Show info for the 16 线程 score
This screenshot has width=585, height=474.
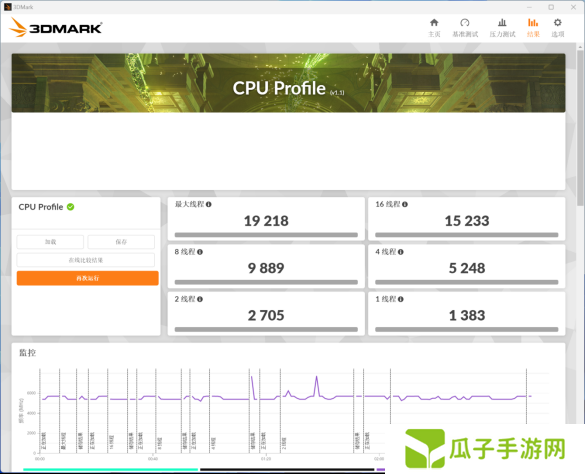coord(405,204)
